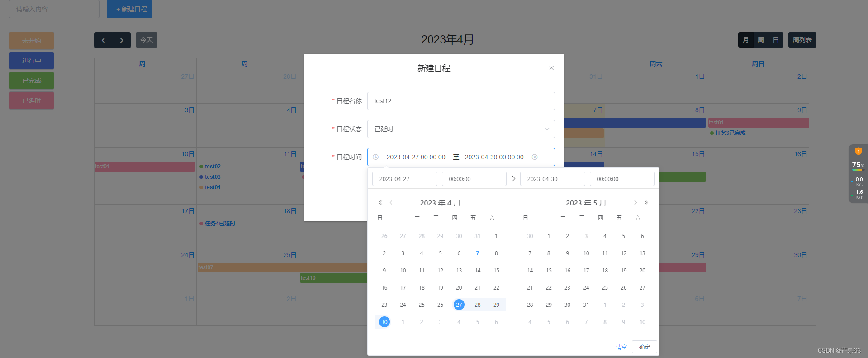The image size is (868, 358).
Task: Click the 周一 column header
Action: (x=145, y=64)
